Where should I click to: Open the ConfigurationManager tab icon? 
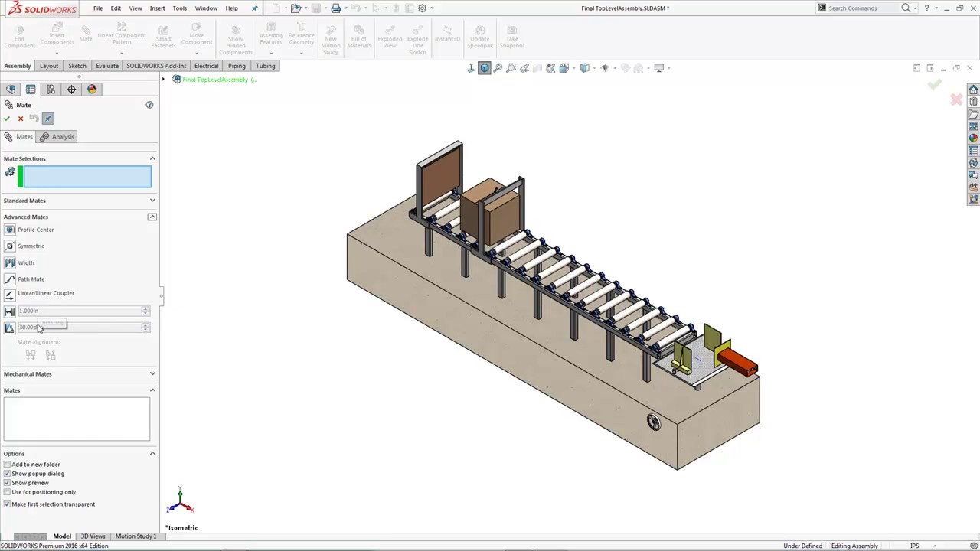point(51,90)
